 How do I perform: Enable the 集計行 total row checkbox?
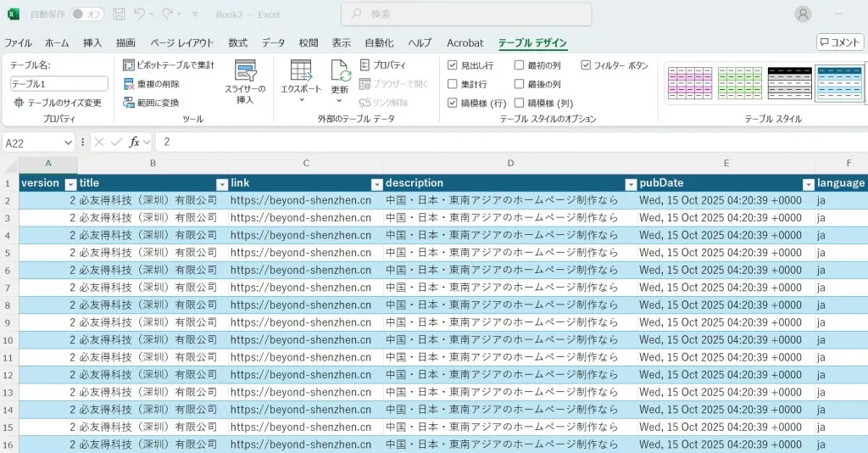tap(453, 84)
